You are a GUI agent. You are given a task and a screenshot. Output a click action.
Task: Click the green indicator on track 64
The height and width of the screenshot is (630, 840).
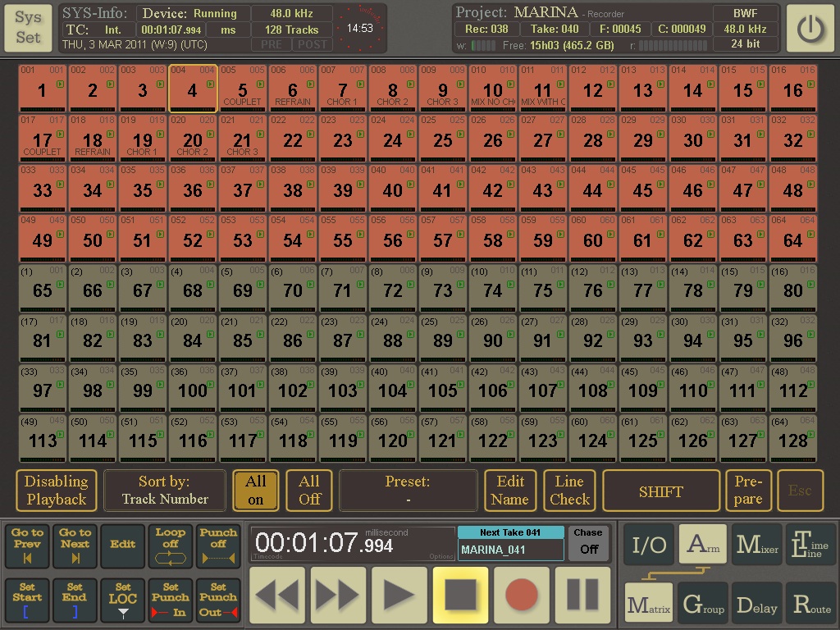point(810,234)
